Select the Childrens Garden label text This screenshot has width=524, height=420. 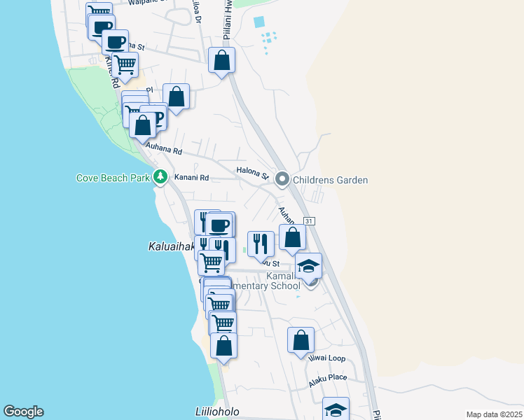(330, 180)
